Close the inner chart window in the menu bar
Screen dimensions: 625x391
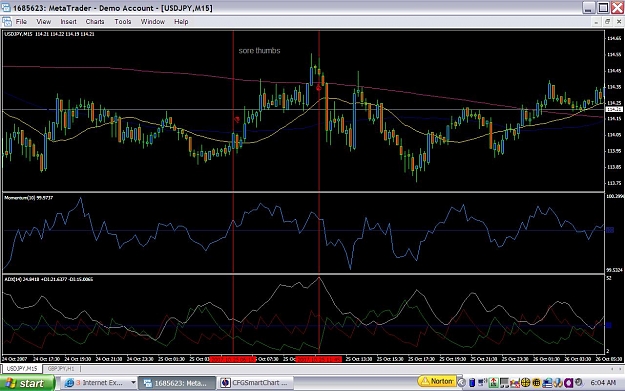(x=619, y=22)
